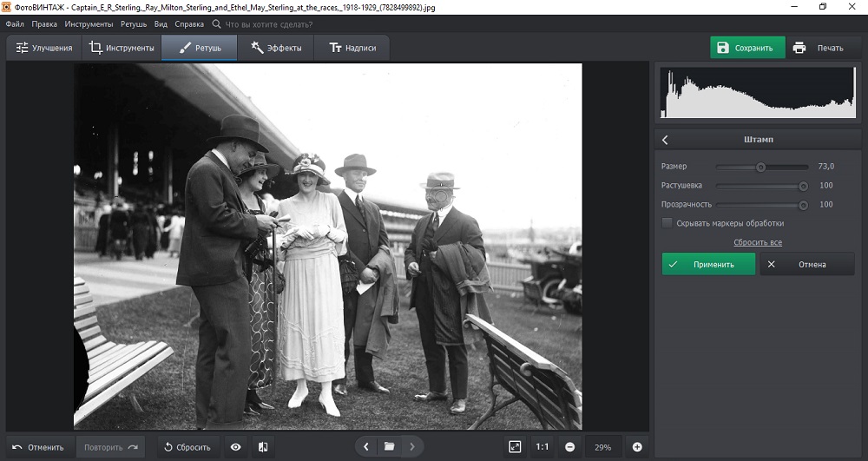The height and width of the screenshot is (461, 868).
Task: Switch to the Ретушь tab with brush icon
Action: click(x=200, y=48)
